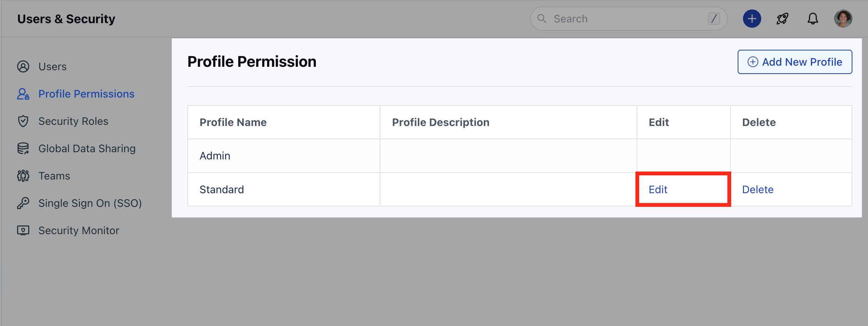Click the Profile Permissions icon

(x=23, y=94)
